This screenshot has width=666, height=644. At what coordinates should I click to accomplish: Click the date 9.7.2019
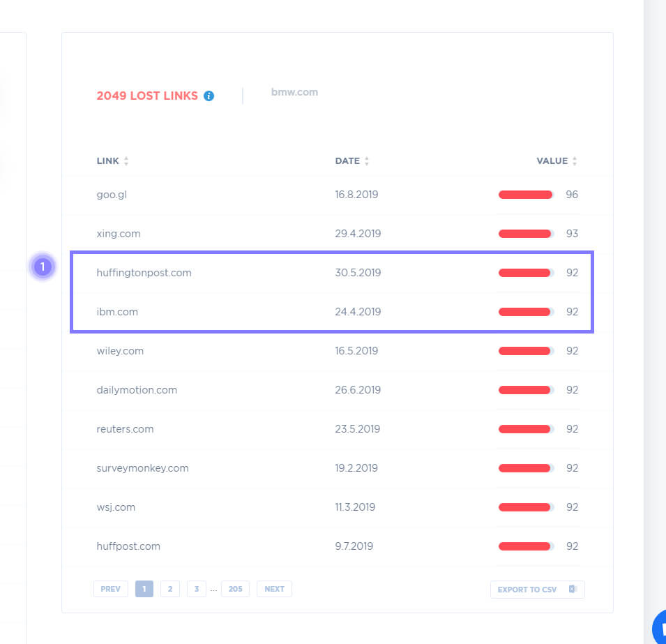[x=354, y=546]
